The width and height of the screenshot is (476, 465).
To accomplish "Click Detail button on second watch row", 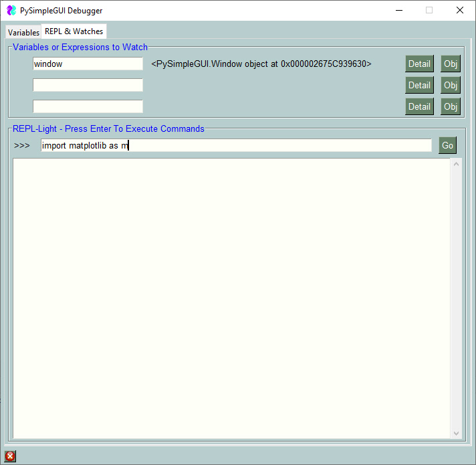I will [419, 85].
